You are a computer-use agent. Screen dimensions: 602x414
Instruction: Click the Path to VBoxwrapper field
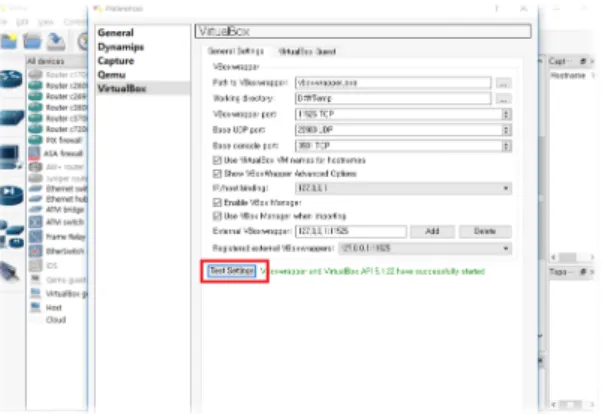point(393,83)
